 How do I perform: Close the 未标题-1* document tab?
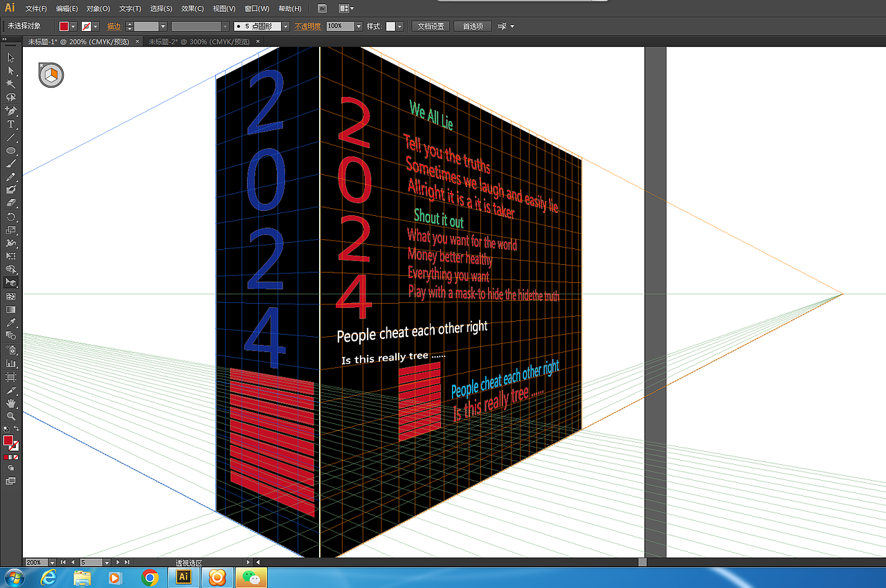pos(137,42)
